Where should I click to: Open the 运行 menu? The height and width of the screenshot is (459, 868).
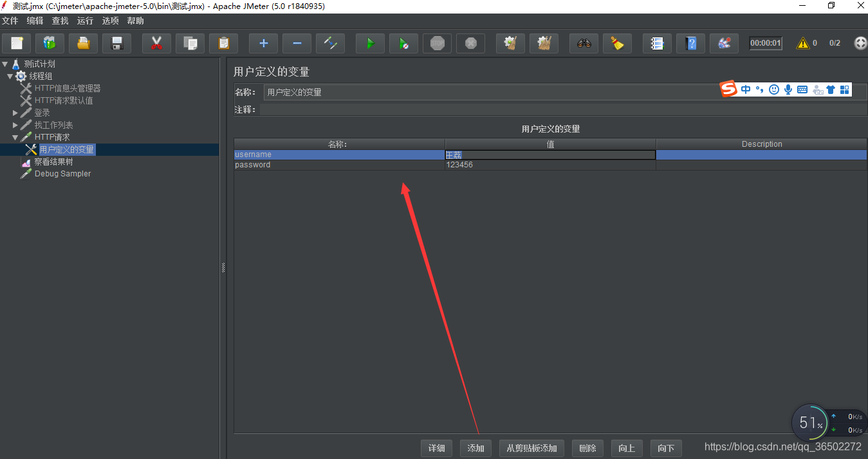[x=85, y=21]
